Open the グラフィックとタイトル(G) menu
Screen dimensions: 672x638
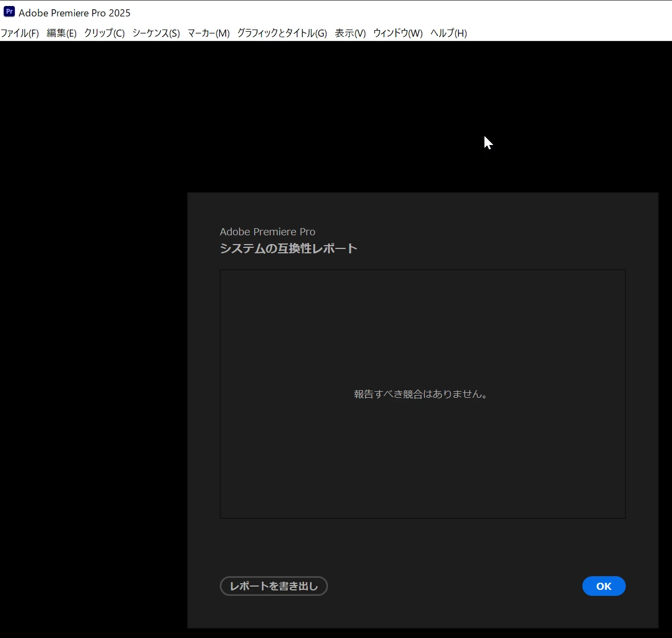point(282,33)
